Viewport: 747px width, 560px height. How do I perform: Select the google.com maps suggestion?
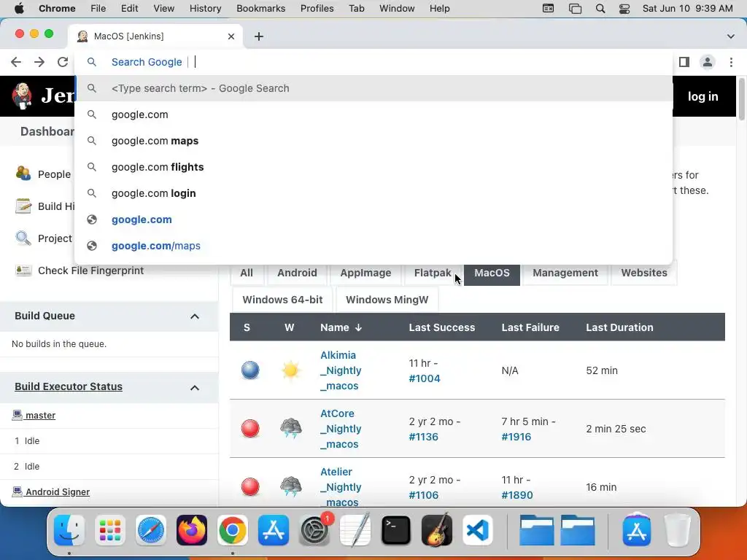tap(373, 141)
